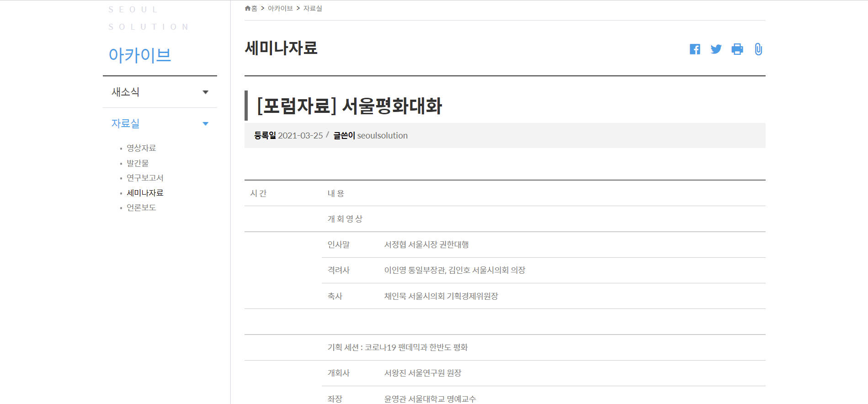
Task: Click 자료실 in the breadcrumb trail
Action: coord(313,8)
